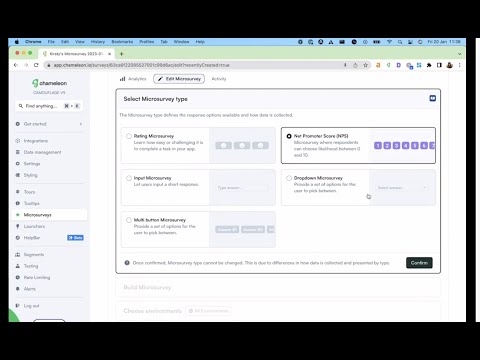Open the Help menu

tap(200, 42)
